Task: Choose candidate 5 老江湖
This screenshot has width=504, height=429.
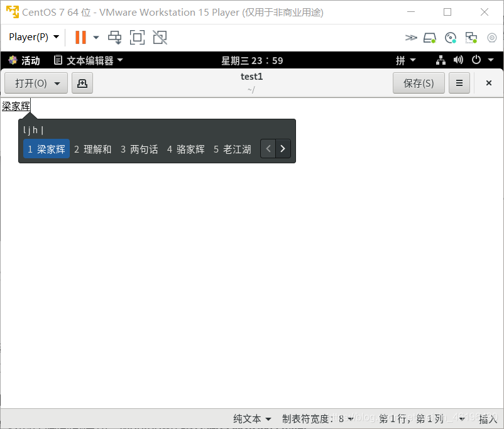Action: (x=233, y=149)
